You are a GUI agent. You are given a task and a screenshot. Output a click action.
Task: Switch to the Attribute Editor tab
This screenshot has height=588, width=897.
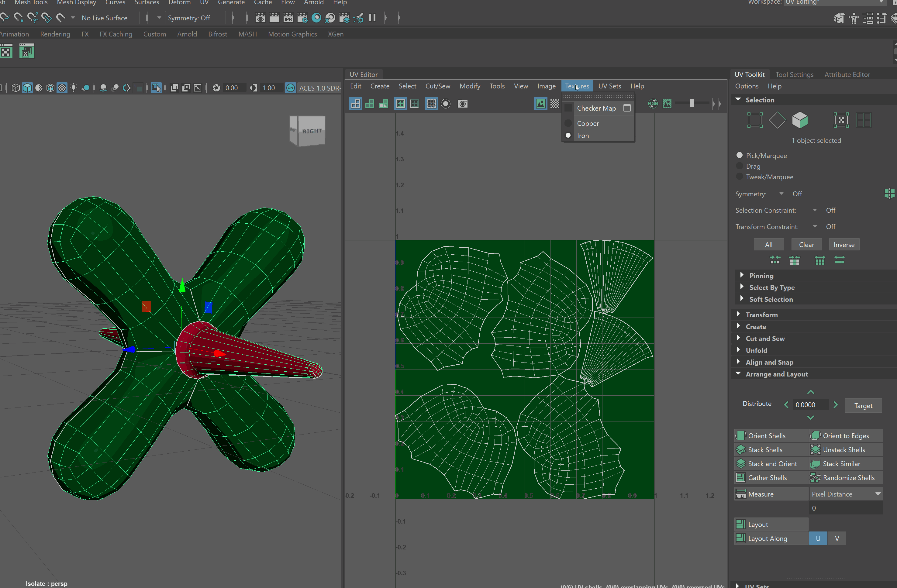pyautogui.click(x=847, y=74)
